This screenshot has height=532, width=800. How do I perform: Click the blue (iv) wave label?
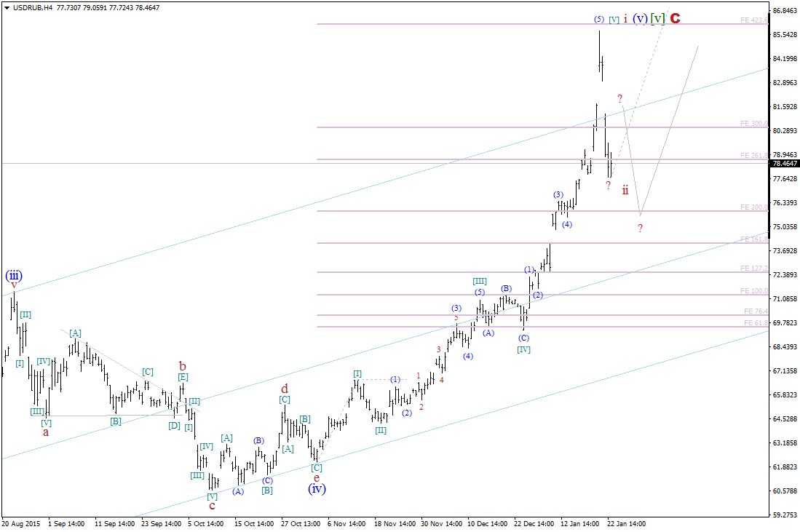(x=317, y=488)
